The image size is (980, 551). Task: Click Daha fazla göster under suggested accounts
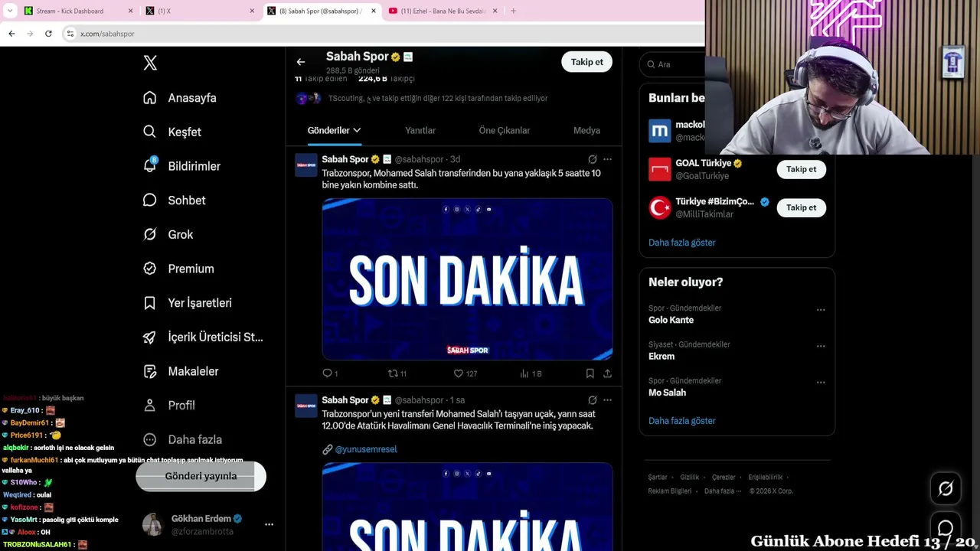681,243
